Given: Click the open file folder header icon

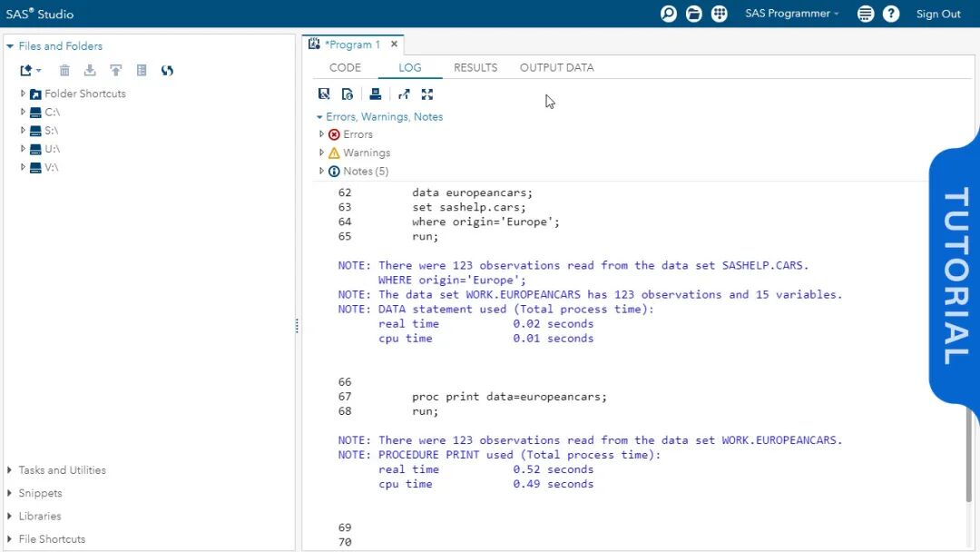Looking at the screenshot, I should [x=694, y=14].
